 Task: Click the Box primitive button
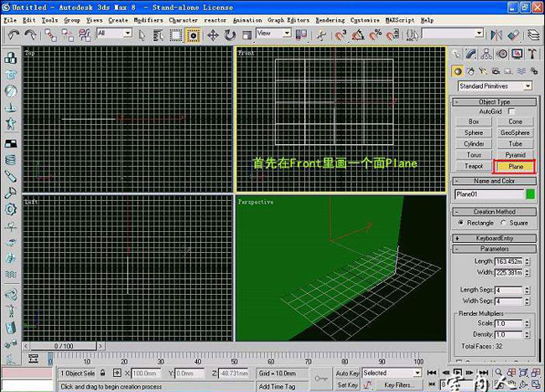474,121
